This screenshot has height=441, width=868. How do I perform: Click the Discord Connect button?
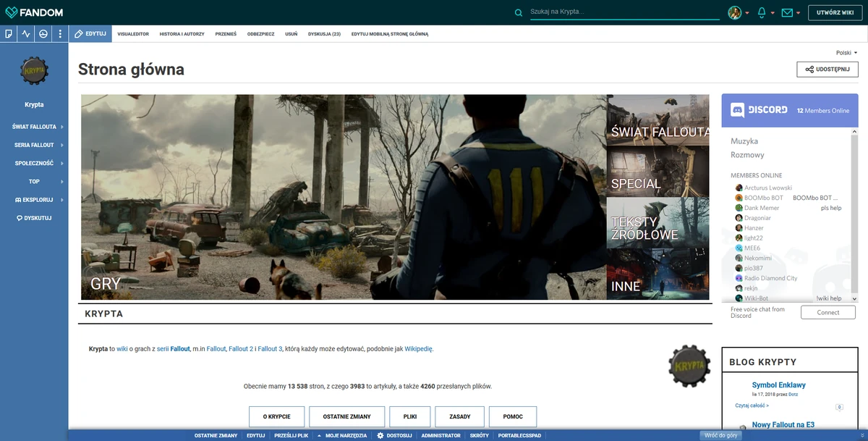(827, 312)
